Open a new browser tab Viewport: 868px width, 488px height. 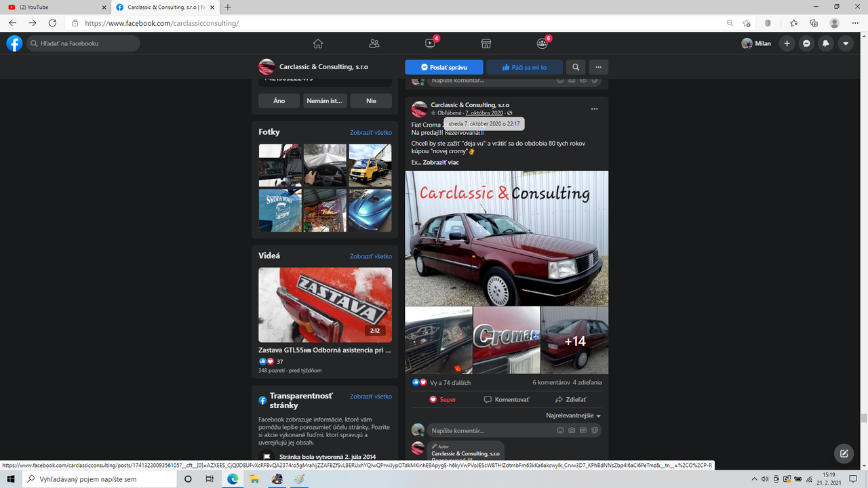click(x=228, y=7)
